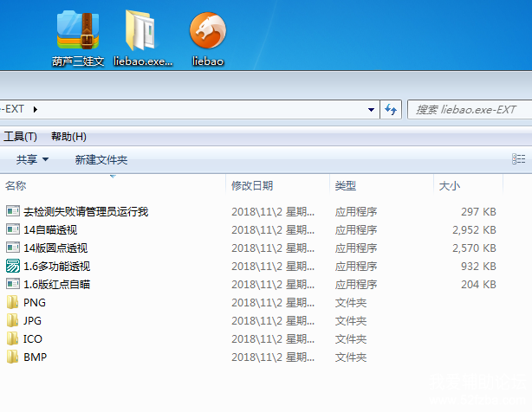Click the 297 KB size cell
The image size is (532, 412).
point(478,212)
